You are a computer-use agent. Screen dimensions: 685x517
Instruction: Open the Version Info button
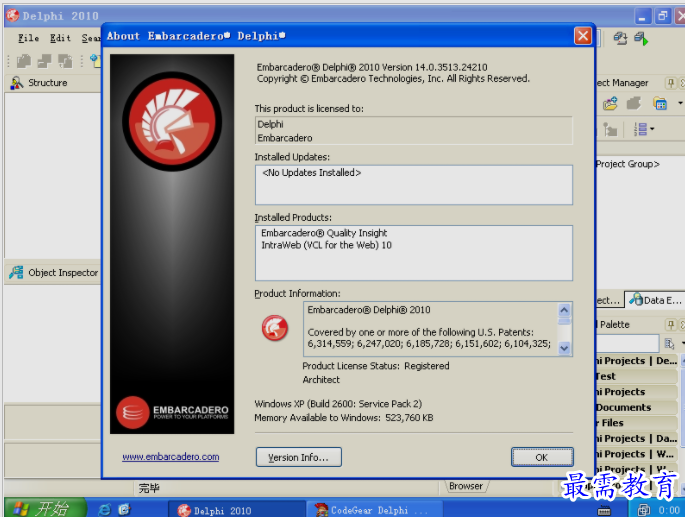pos(298,457)
